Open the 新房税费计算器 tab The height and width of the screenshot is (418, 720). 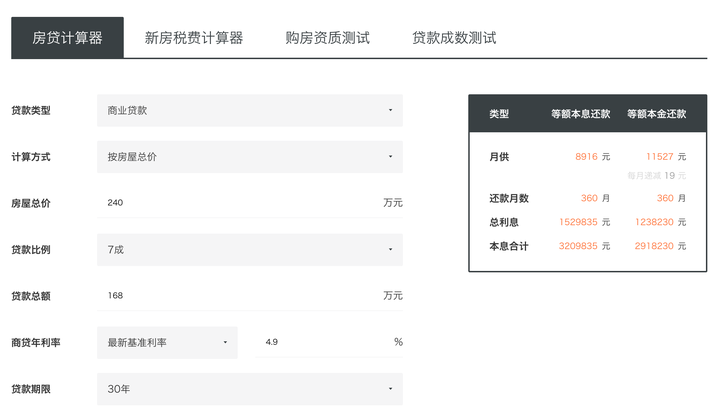click(x=194, y=38)
